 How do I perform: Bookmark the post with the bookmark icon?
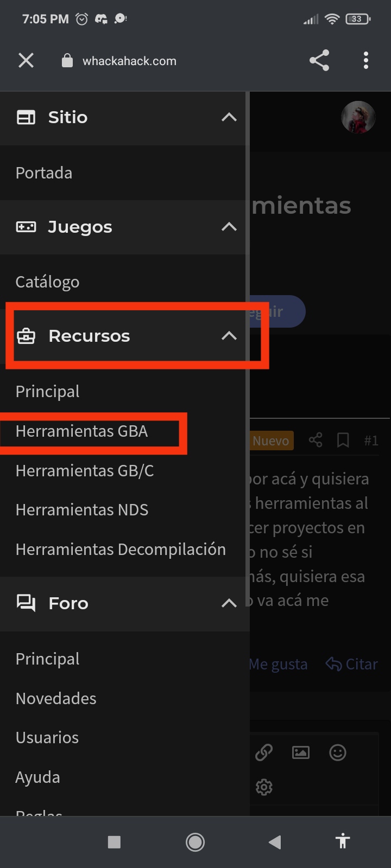(x=343, y=440)
